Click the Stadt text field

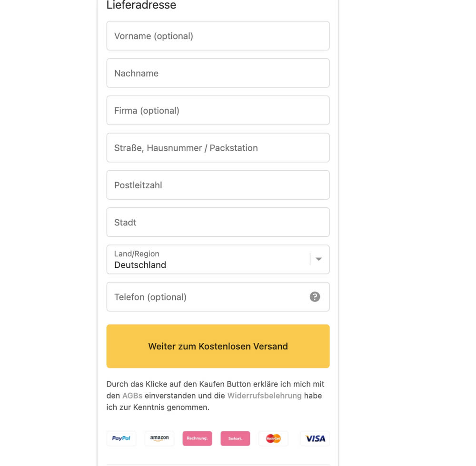click(x=218, y=222)
